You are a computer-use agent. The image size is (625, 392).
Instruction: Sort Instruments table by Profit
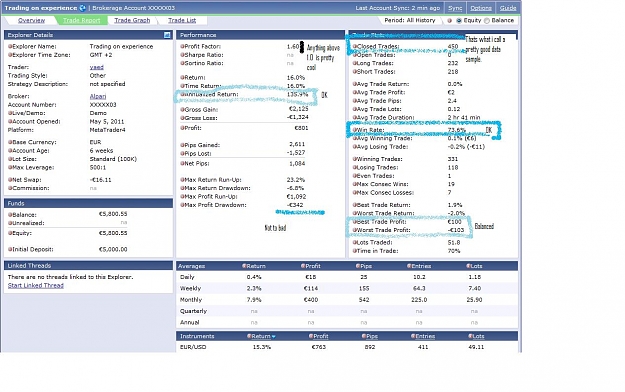pyautogui.click(x=320, y=336)
